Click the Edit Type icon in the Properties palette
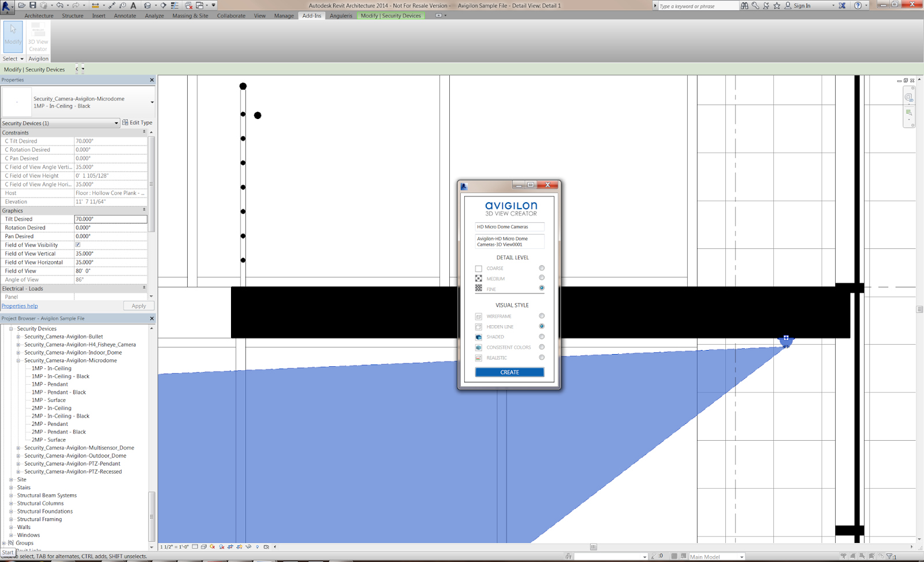 (125, 122)
